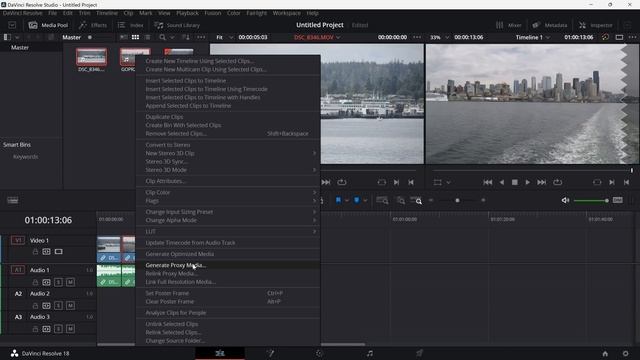Viewport: 640px width, 360px height.
Task: Select Clip Attributes menu entry
Action: point(228,181)
